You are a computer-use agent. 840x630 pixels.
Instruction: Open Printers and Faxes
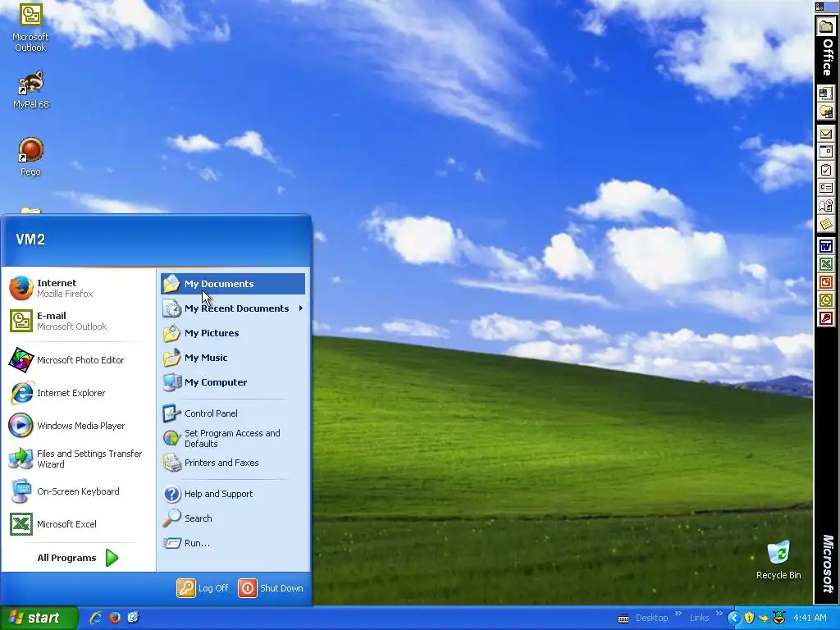tap(232, 463)
